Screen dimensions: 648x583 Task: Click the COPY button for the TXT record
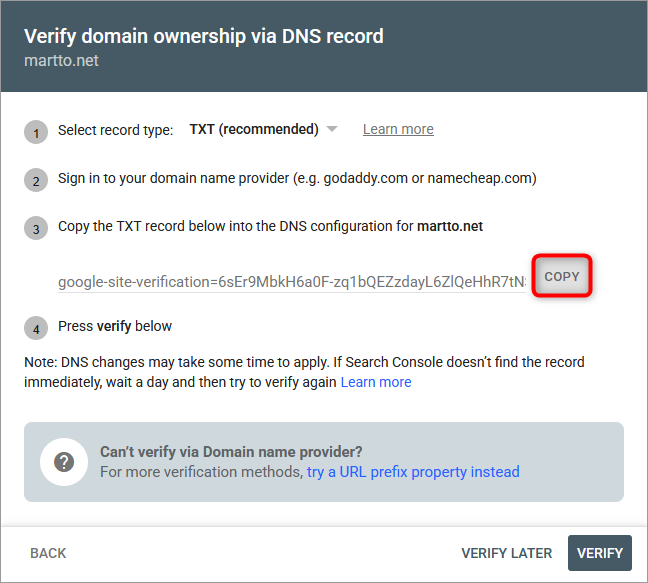point(562,276)
